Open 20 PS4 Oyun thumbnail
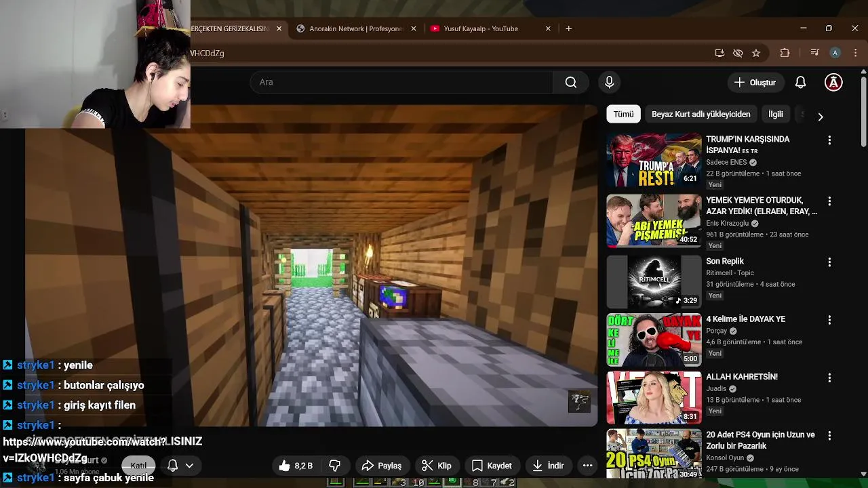Screen dimensions: 868x488 654,453
